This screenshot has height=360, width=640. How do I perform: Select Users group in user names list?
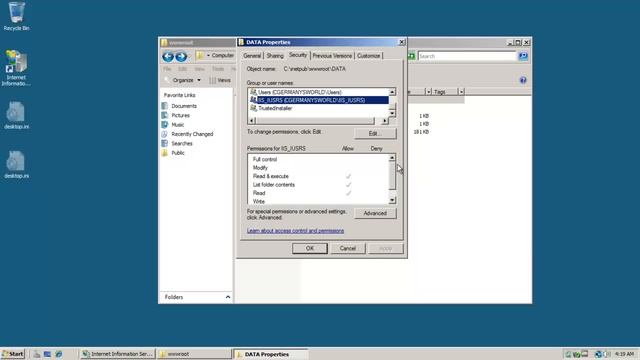pos(318,92)
